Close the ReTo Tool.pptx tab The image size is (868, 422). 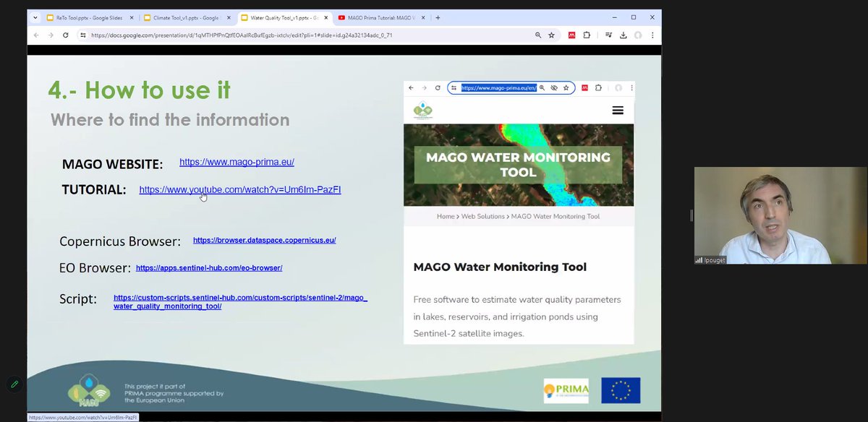click(x=132, y=17)
